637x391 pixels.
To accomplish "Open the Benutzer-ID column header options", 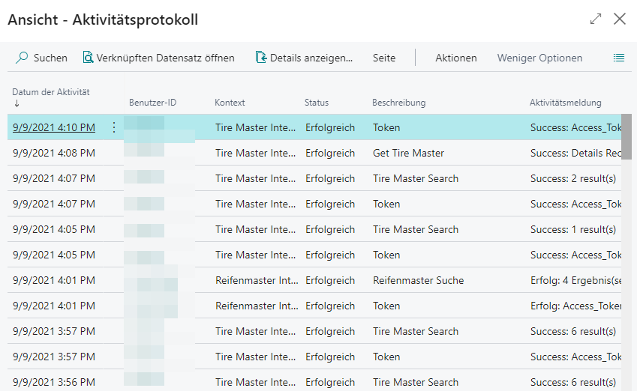I will [x=153, y=103].
